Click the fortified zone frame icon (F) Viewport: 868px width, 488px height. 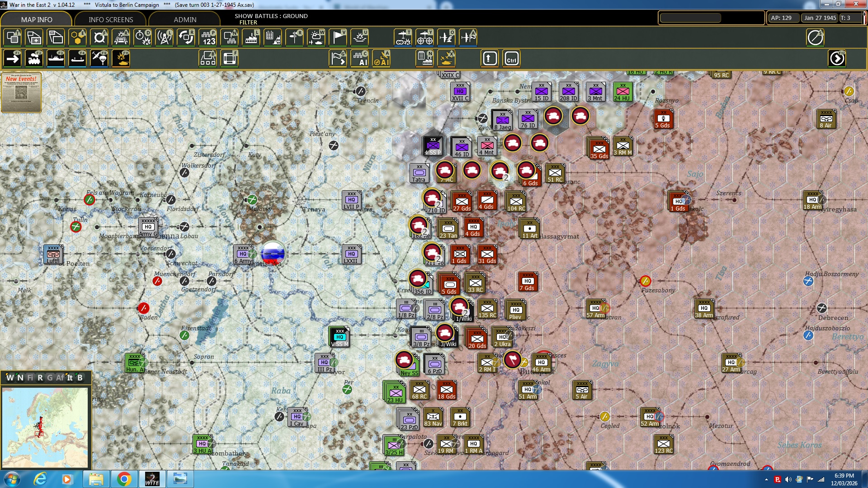230,59
